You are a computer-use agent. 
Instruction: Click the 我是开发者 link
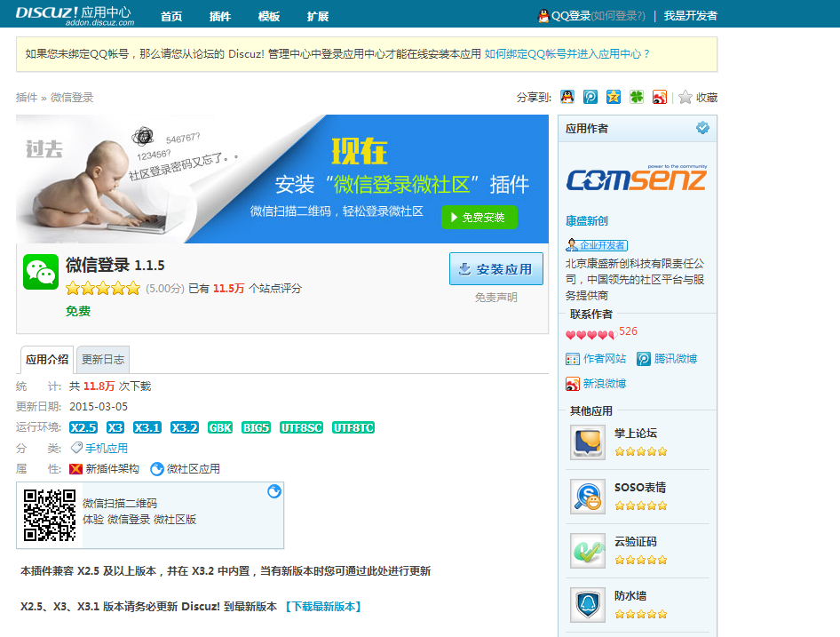(x=691, y=16)
